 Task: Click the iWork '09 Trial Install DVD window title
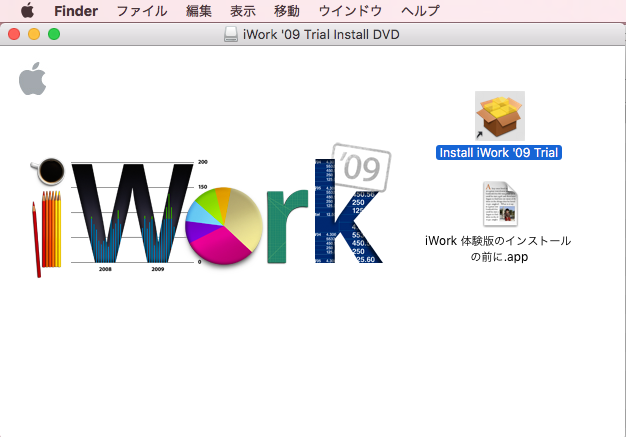pyautogui.click(x=321, y=34)
